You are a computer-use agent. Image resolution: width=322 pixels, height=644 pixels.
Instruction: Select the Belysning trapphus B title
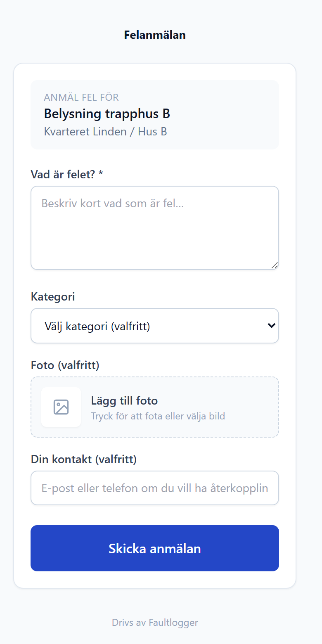coord(107,114)
